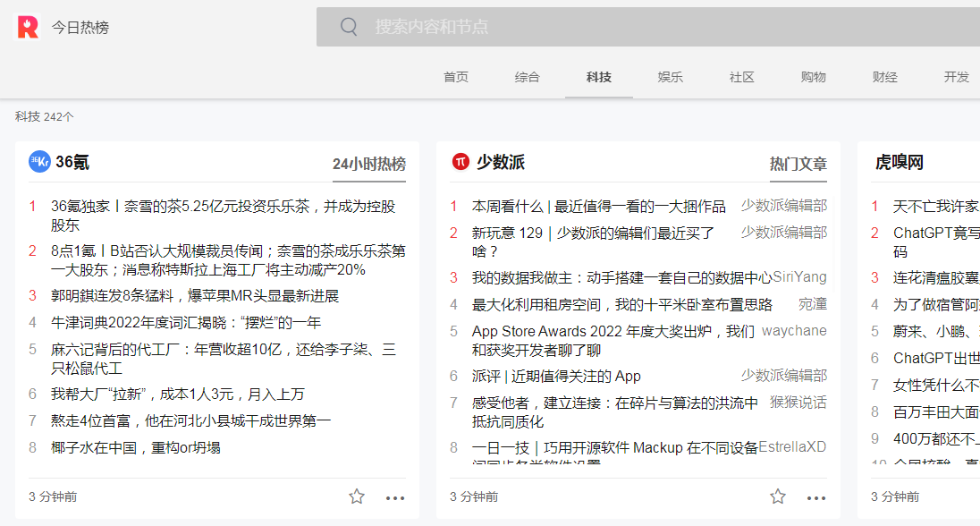Expand the 24小时热榜 list selector
This screenshot has height=526, width=980.
tap(368, 164)
